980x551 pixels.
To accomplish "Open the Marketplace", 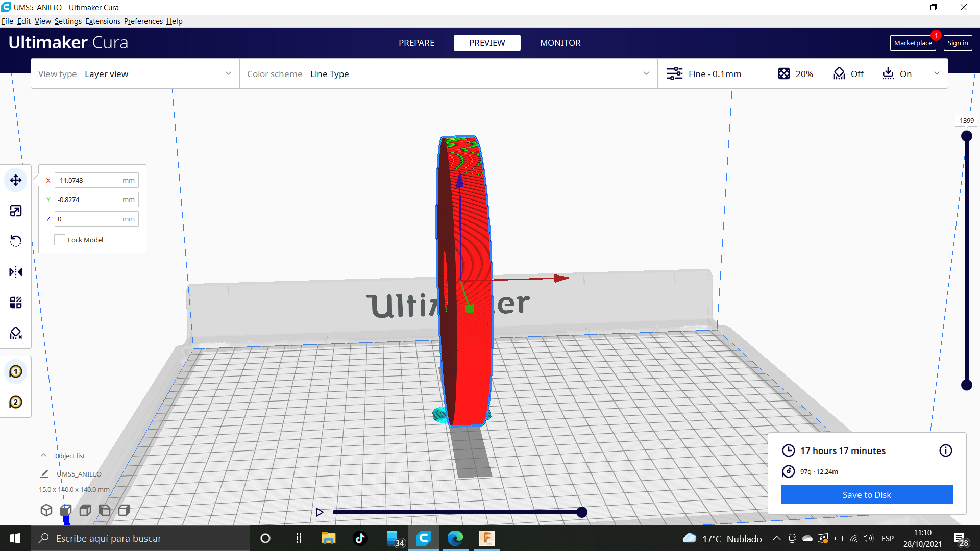I will click(x=913, y=43).
